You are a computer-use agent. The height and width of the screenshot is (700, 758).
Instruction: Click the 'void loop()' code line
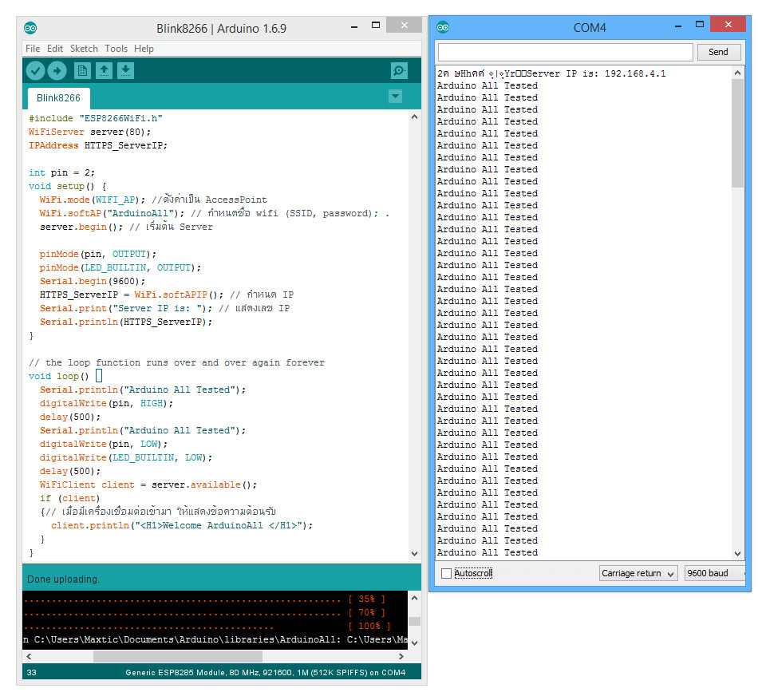59,376
